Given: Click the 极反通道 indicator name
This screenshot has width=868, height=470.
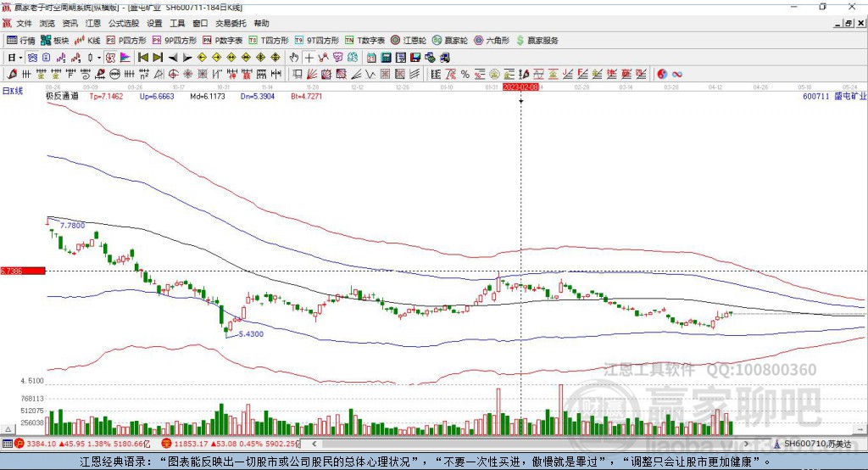Looking at the screenshot, I should pyautogui.click(x=62, y=97).
